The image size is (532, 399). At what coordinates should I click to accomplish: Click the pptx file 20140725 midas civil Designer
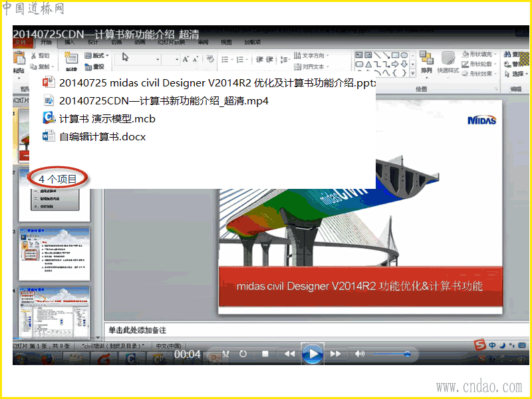pos(209,82)
